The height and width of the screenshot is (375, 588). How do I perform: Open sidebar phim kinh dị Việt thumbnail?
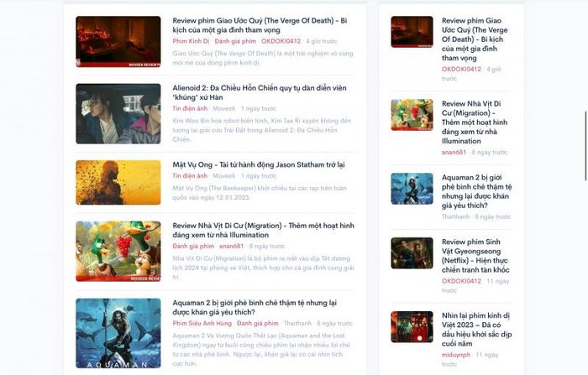tap(412, 327)
